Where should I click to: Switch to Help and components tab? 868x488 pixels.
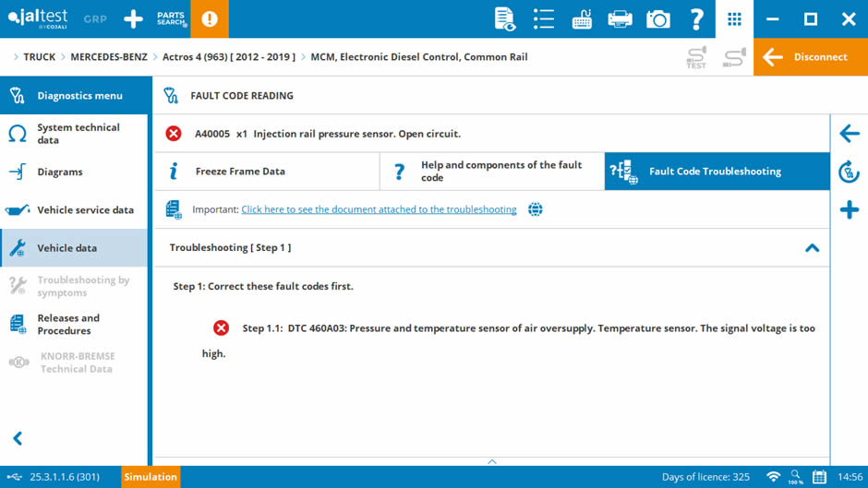click(x=492, y=172)
